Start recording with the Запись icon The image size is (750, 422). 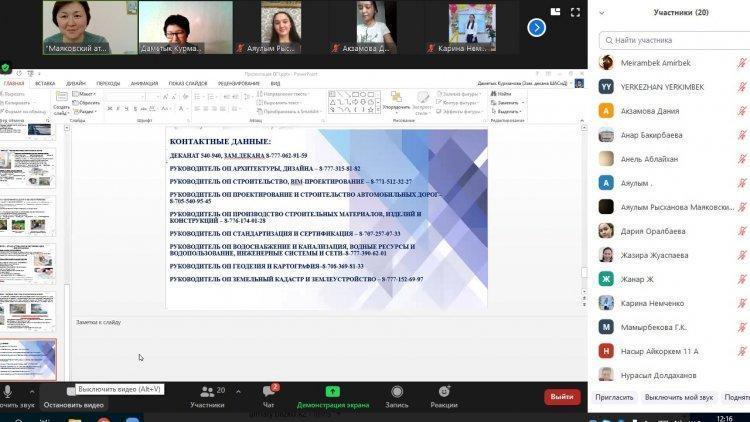pos(397,392)
